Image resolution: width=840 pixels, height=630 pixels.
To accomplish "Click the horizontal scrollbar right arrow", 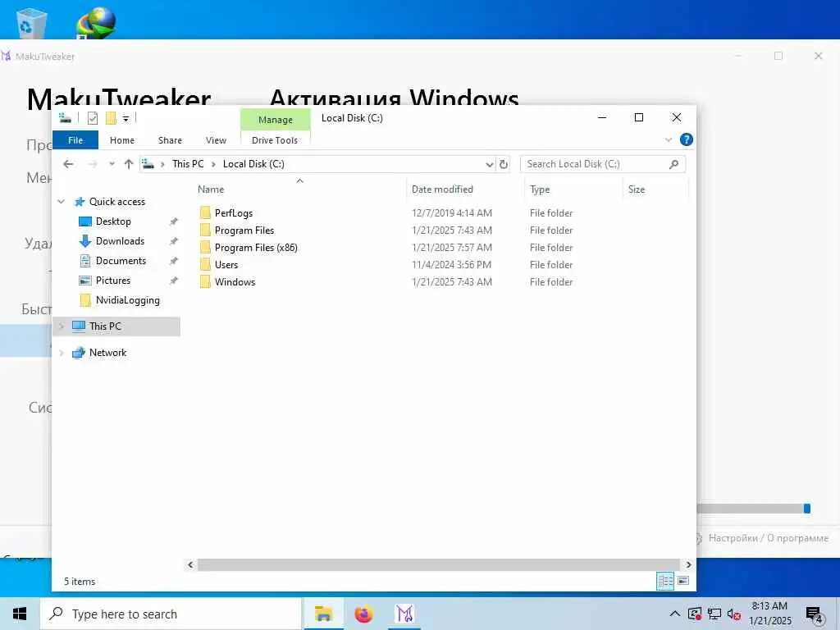I will click(x=688, y=564).
